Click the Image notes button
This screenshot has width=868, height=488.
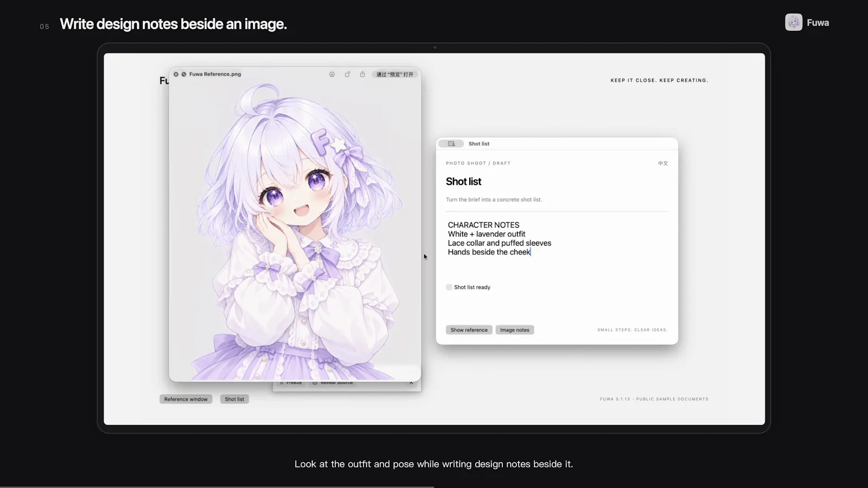(515, 330)
